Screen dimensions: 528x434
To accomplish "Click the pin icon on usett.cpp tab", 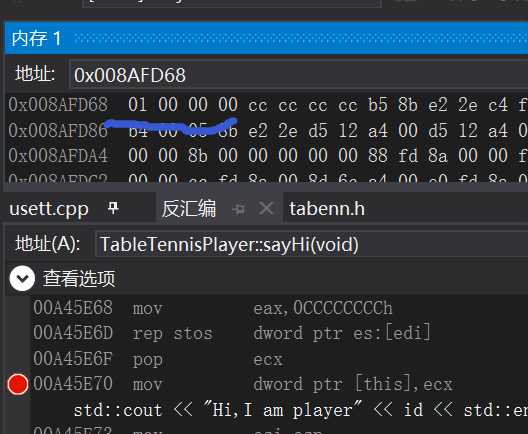I will [x=113, y=208].
